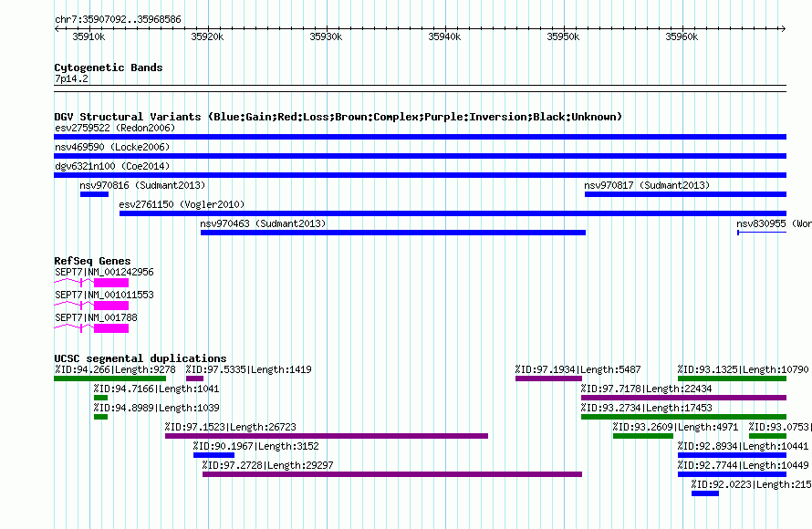Open the SEPT7|NM_001788 gene glyph
The width and height of the screenshot is (812, 529).
click(x=91, y=327)
